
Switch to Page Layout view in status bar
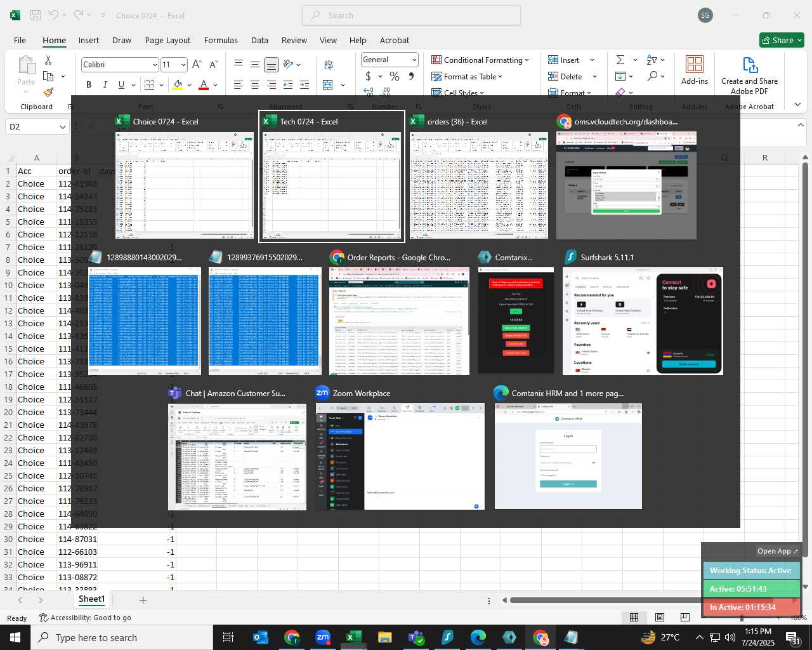(660, 618)
